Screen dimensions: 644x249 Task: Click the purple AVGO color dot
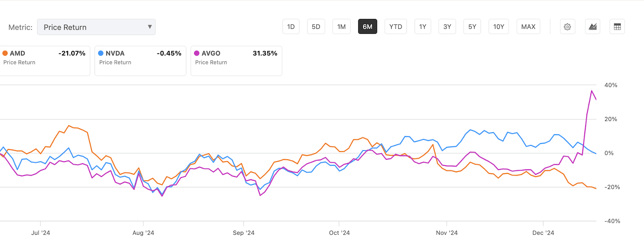coord(197,53)
